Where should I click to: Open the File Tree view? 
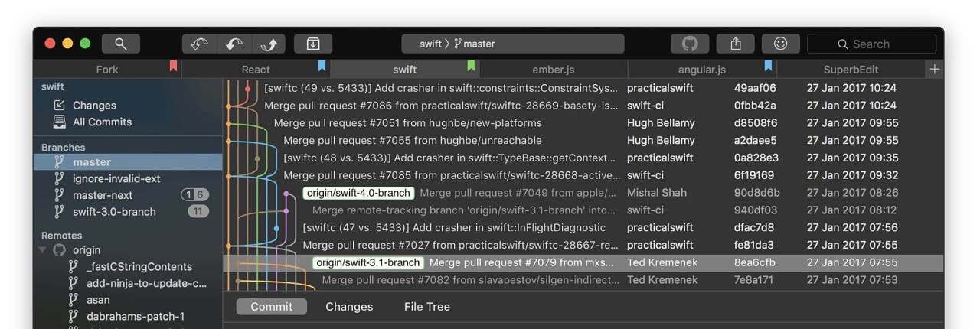(426, 307)
